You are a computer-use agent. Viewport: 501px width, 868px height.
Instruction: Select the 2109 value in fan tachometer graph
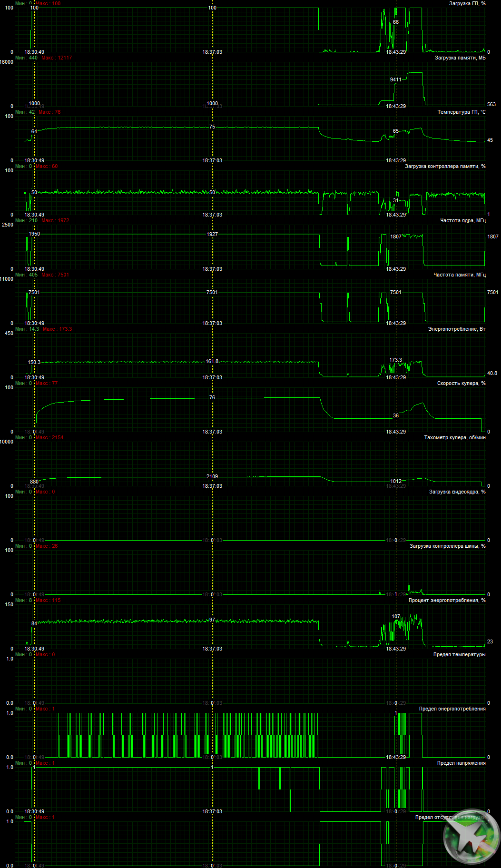point(212,476)
